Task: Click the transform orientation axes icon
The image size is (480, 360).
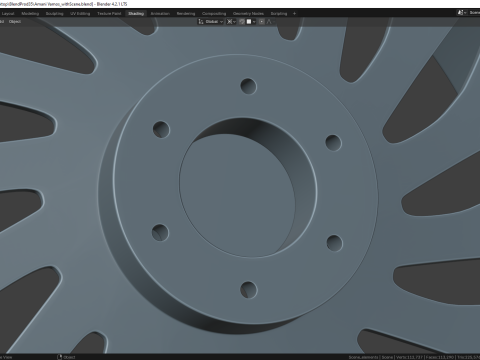Action: pos(201,22)
